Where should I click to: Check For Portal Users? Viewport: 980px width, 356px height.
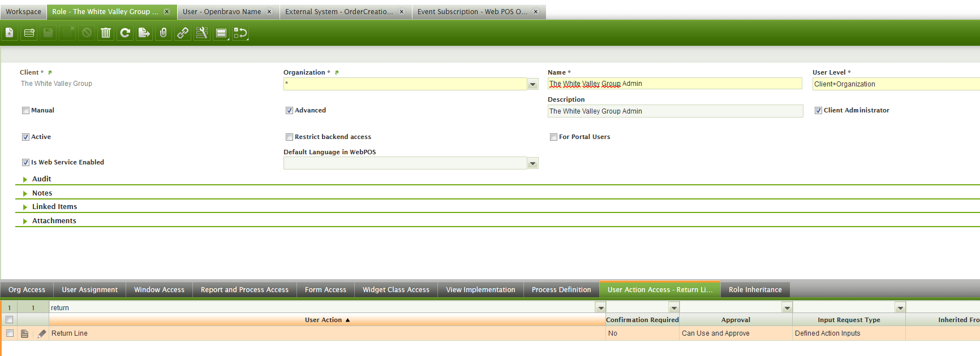pos(553,137)
